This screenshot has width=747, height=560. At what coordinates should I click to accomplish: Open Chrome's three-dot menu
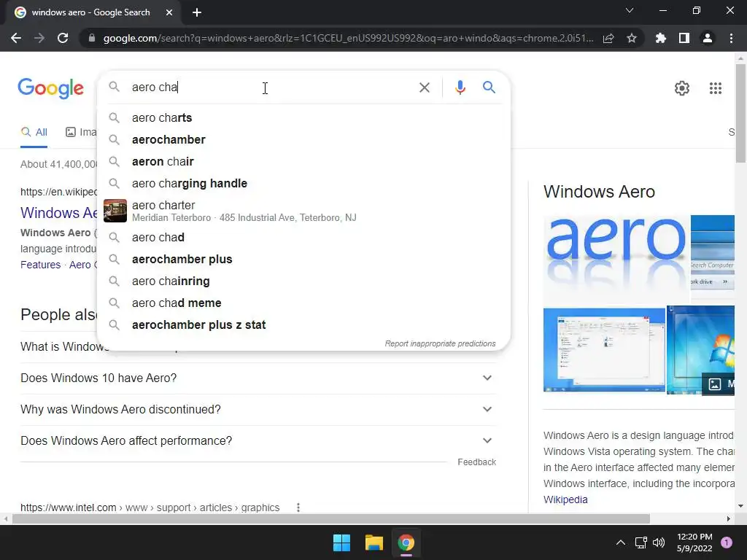click(x=731, y=38)
